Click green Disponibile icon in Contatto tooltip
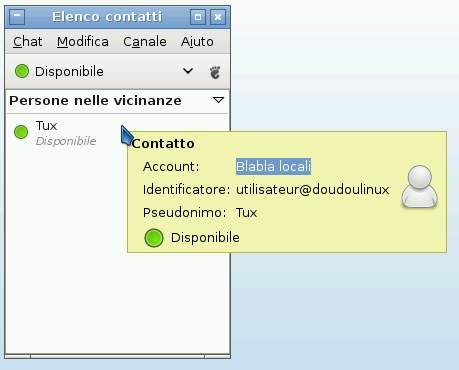 (x=154, y=238)
